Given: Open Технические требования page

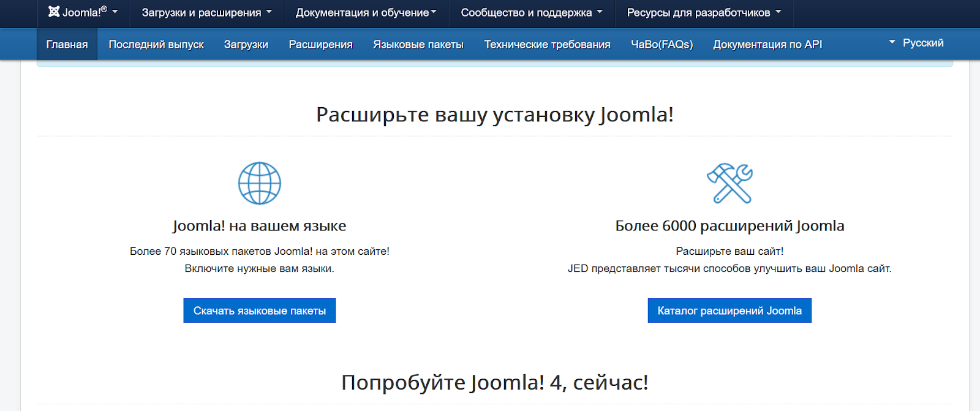Looking at the screenshot, I should pos(548,44).
